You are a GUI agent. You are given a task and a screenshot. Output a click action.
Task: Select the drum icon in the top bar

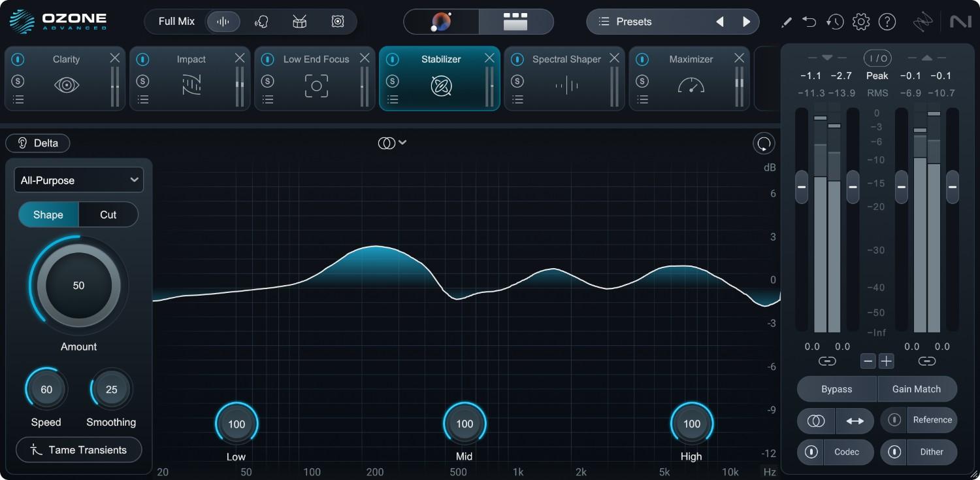coord(300,22)
